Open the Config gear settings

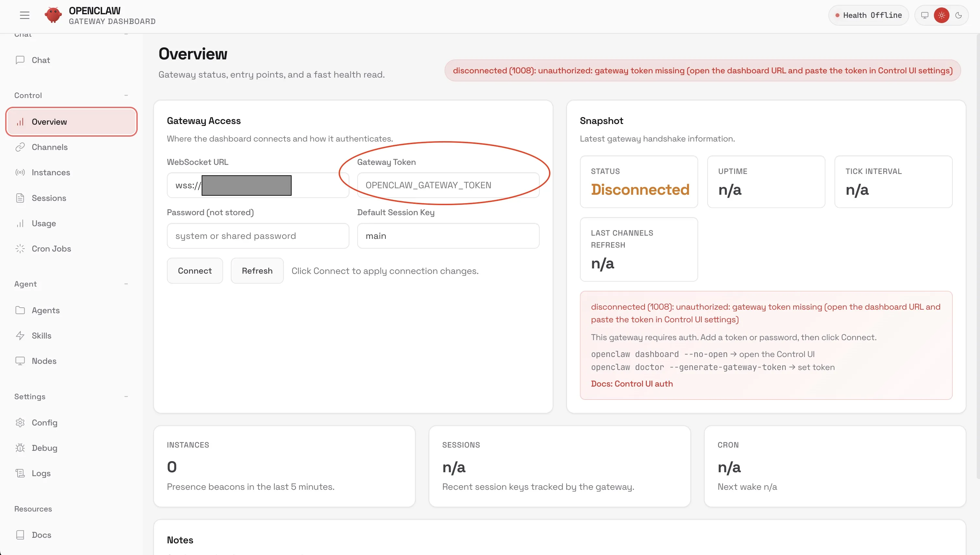[x=44, y=422]
